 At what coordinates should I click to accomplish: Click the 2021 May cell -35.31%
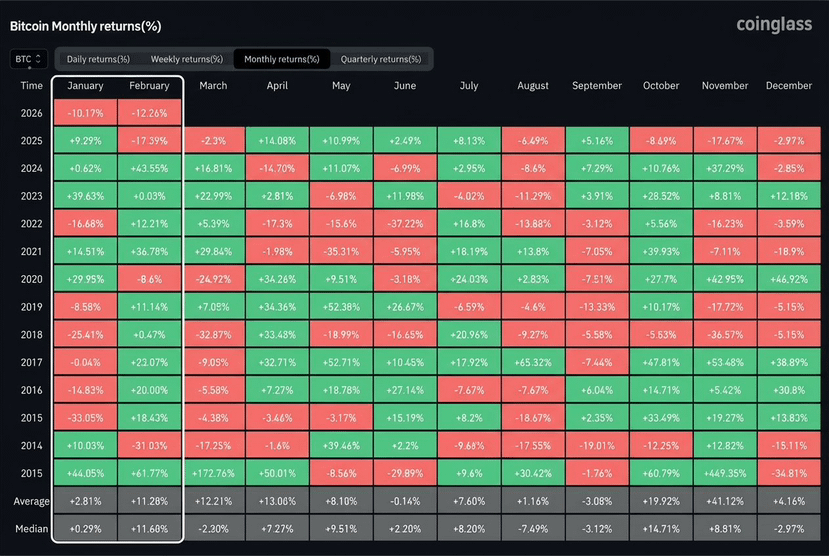click(341, 252)
